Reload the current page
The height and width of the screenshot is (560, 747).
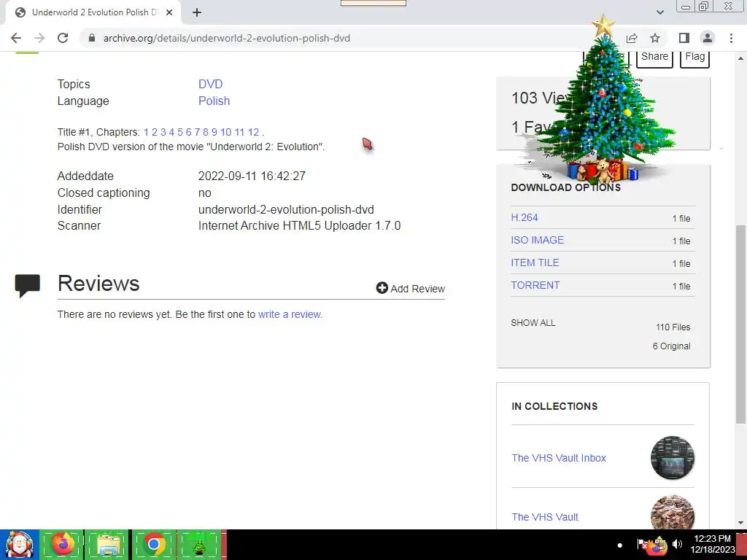point(63,38)
